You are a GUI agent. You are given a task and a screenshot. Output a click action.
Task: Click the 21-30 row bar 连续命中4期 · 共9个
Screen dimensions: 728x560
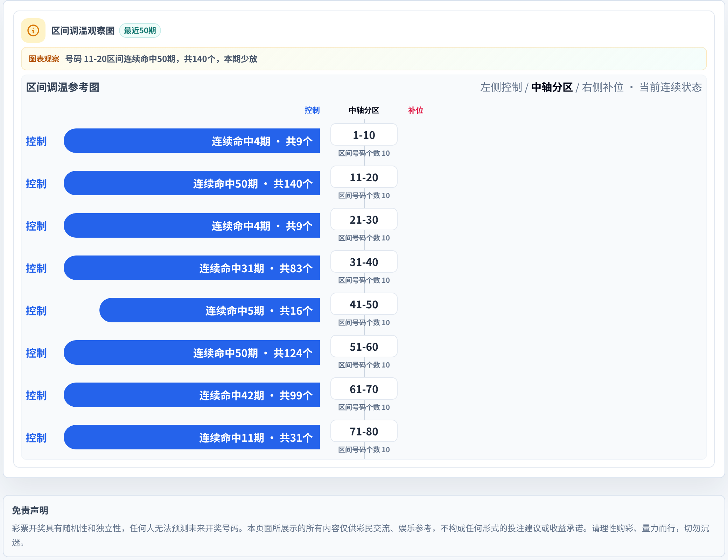point(192,225)
